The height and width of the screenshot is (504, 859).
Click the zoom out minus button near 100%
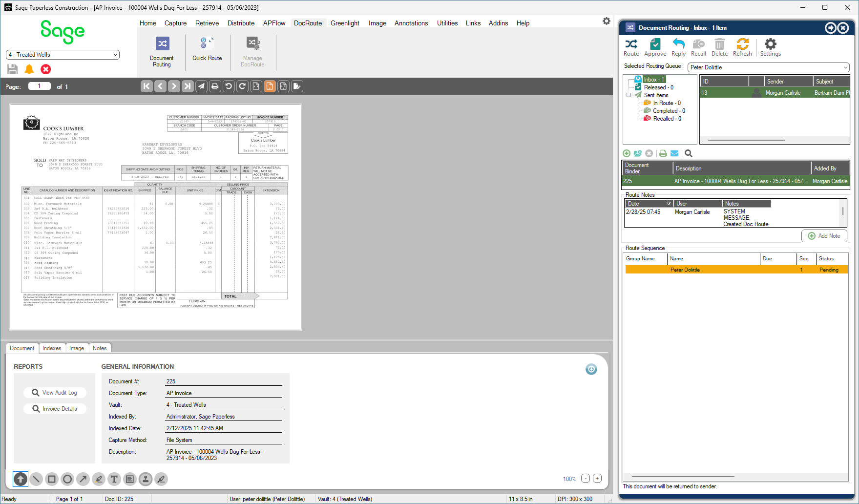pos(586,478)
